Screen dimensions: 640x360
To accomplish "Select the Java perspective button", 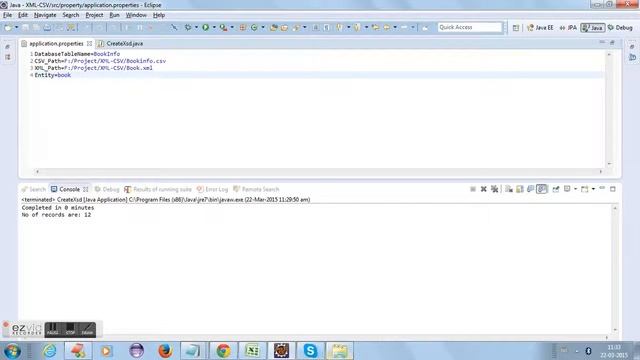I will (x=593, y=27).
